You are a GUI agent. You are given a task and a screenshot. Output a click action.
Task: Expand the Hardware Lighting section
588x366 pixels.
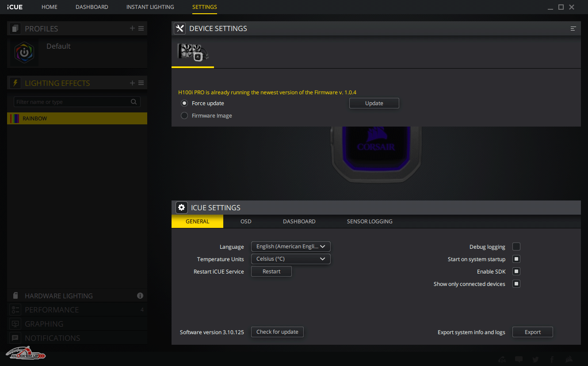click(77, 296)
